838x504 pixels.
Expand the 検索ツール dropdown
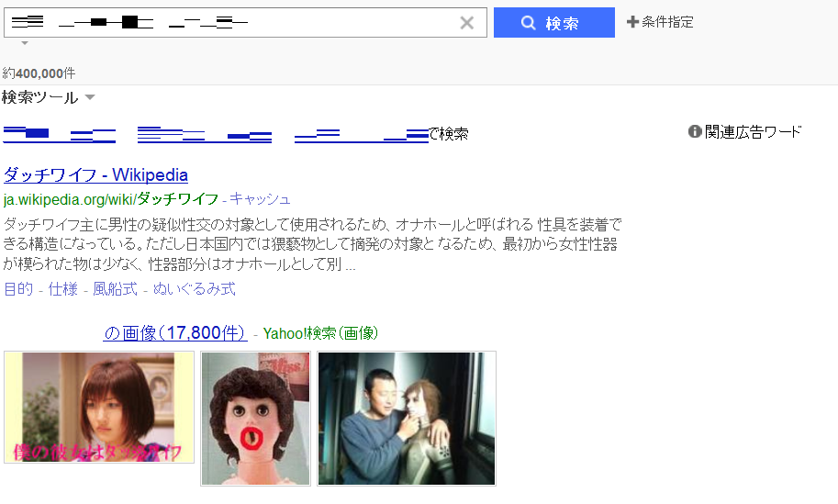coord(89,97)
